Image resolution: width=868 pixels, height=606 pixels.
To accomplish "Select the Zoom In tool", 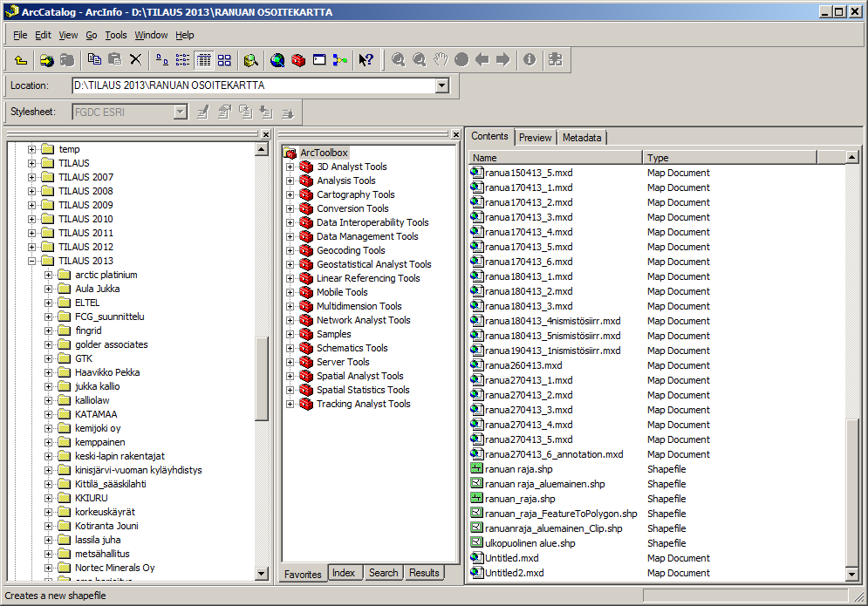I will (x=398, y=60).
